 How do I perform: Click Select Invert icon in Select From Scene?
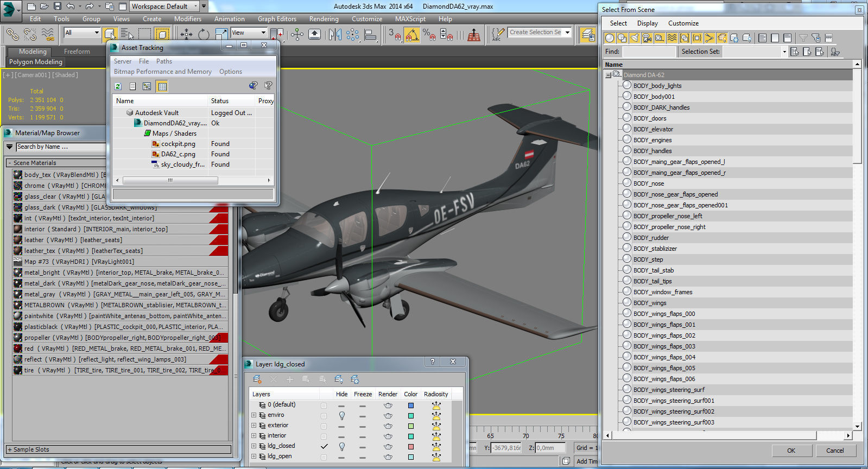pyautogui.click(x=788, y=38)
